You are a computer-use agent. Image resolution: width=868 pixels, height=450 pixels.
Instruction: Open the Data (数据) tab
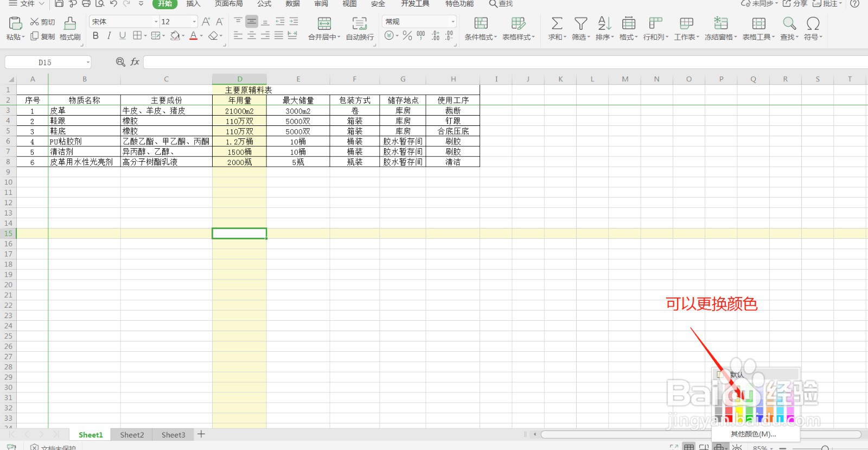(x=292, y=3)
